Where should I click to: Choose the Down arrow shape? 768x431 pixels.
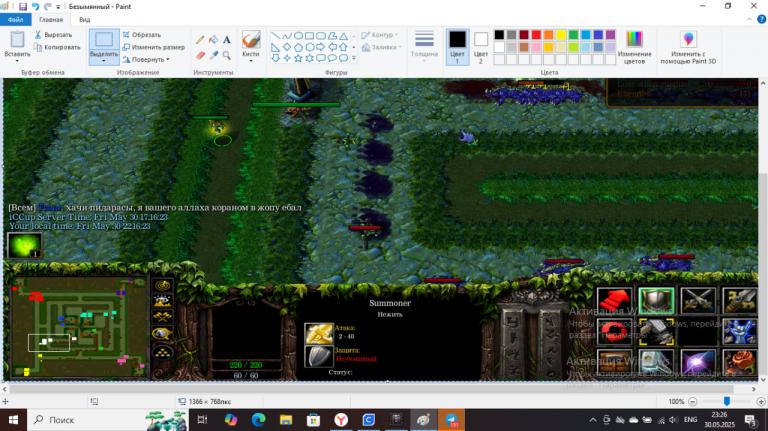point(276,58)
